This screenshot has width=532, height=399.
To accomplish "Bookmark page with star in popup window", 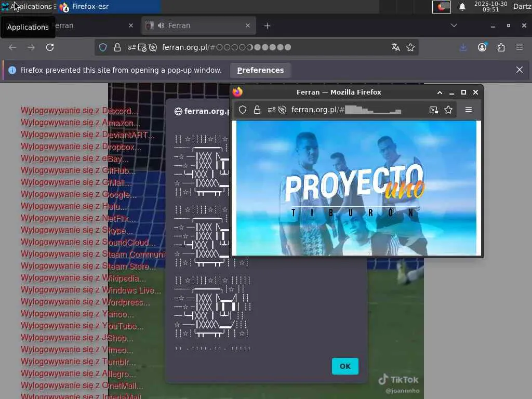I will coord(448,110).
